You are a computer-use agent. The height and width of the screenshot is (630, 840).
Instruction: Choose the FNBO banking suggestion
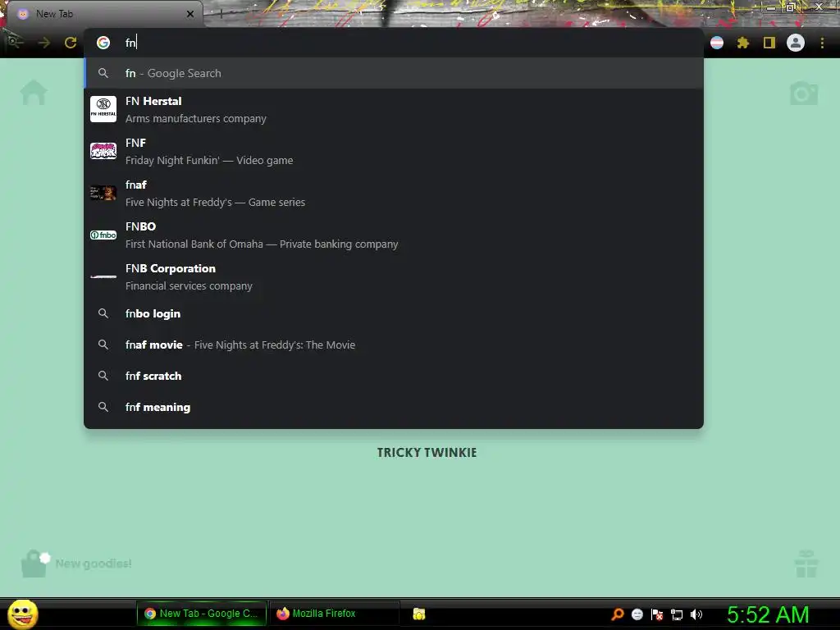pos(394,235)
